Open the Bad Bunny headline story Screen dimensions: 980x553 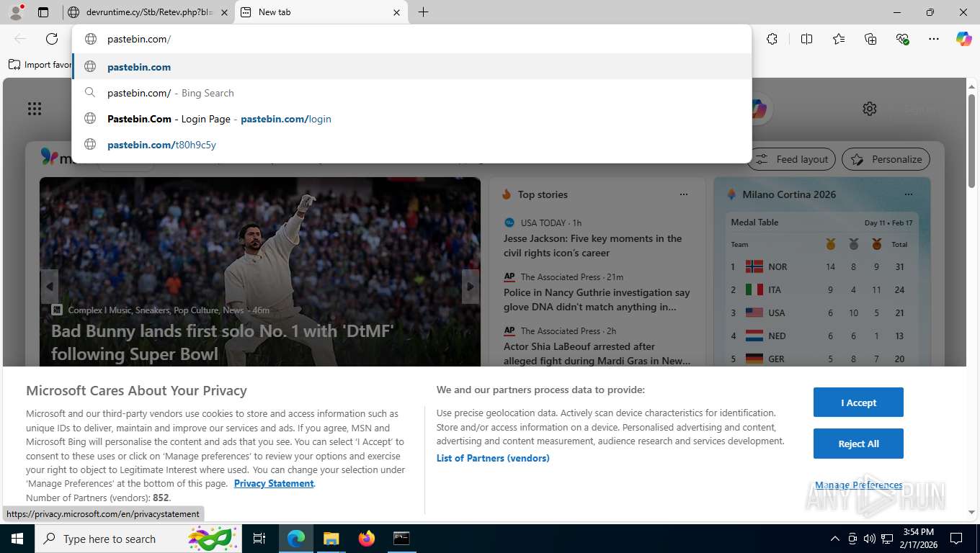(x=222, y=342)
